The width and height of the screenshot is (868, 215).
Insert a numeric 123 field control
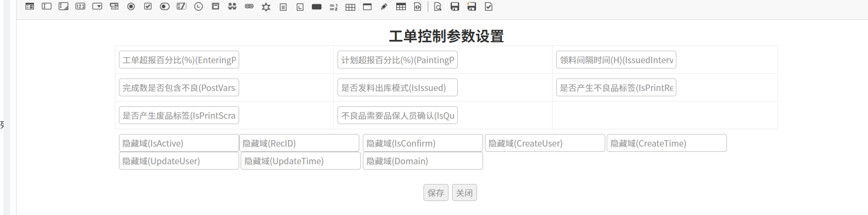pyautogui.click(x=80, y=6)
